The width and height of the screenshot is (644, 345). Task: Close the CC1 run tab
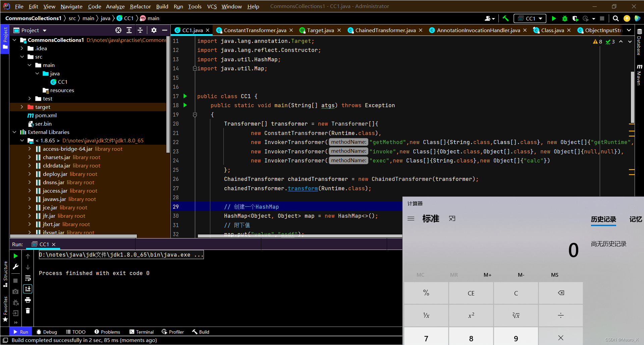tap(54, 245)
